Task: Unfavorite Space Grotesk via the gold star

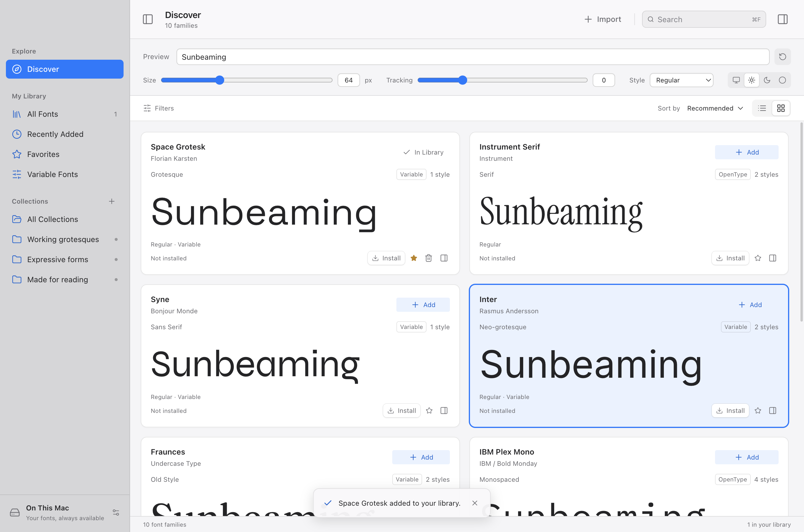Action: (x=414, y=258)
